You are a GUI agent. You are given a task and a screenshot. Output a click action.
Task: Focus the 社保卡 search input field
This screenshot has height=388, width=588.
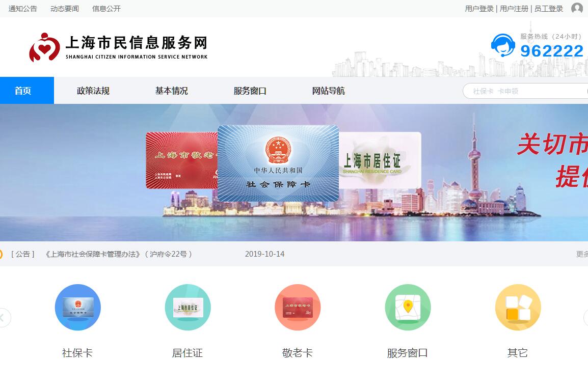525,91
